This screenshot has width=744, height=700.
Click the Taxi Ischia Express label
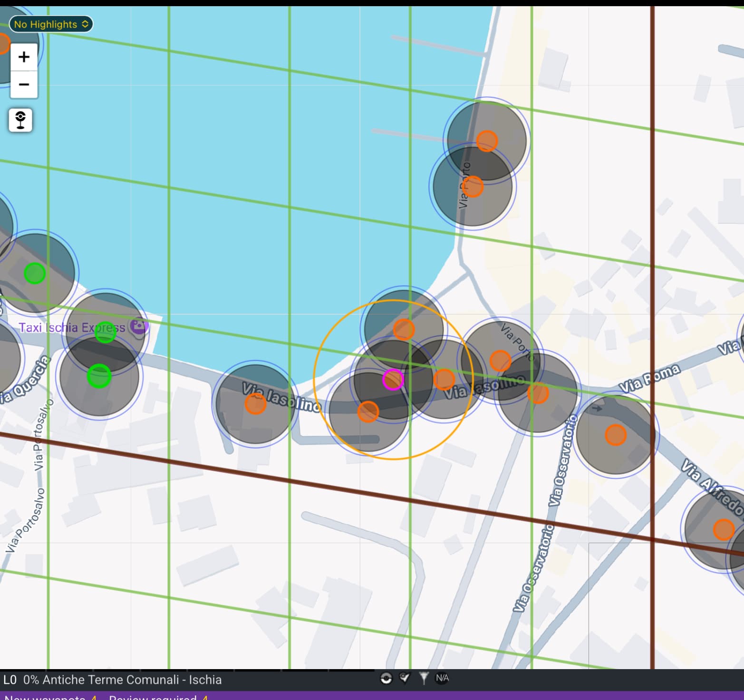[72, 327]
